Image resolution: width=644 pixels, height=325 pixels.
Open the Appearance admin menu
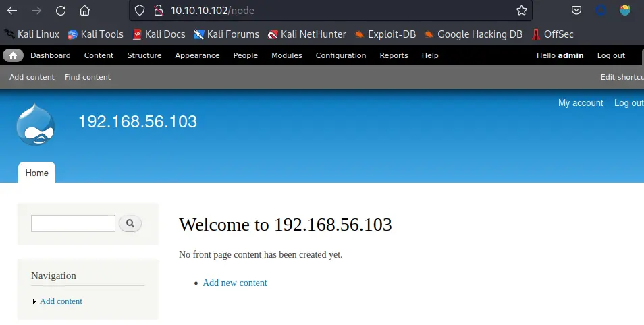pyautogui.click(x=197, y=55)
